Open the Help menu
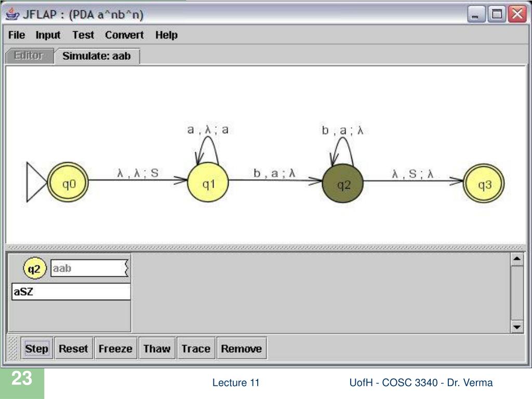Viewport: 532px width, 399px height. tap(166, 35)
